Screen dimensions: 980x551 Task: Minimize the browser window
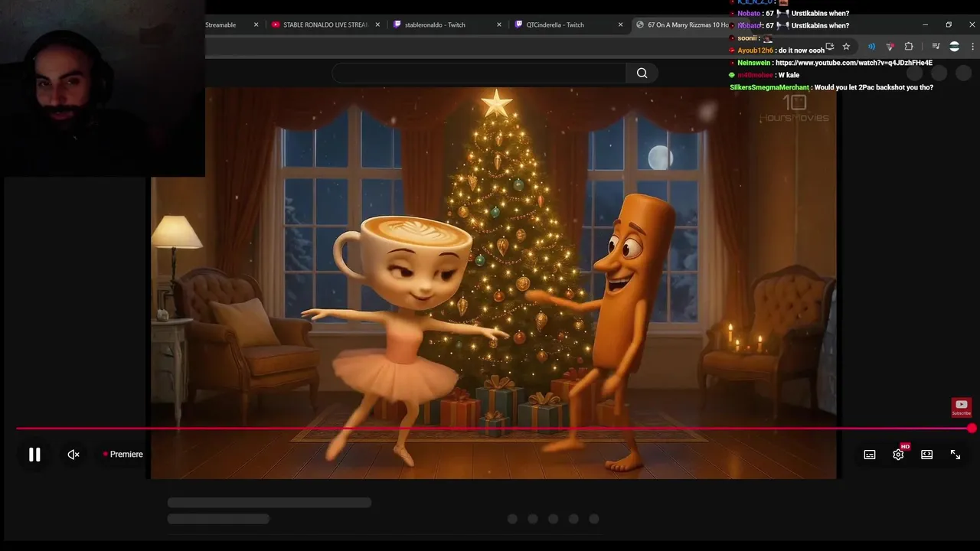[x=925, y=24]
